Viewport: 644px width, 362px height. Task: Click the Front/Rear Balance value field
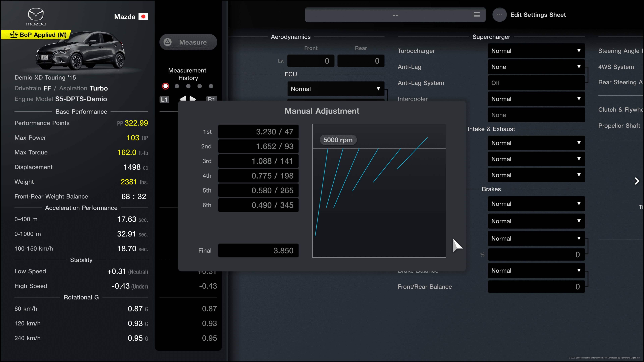pos(536,287)
